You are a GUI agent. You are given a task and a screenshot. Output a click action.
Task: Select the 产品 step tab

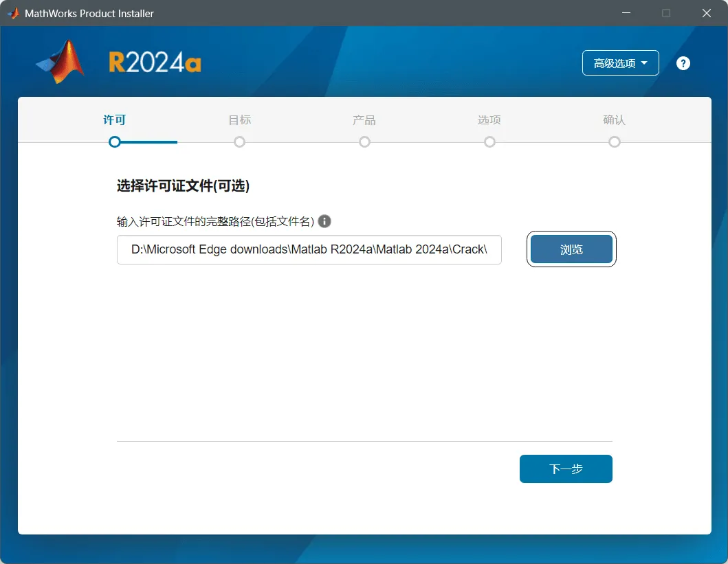[364, 120]
